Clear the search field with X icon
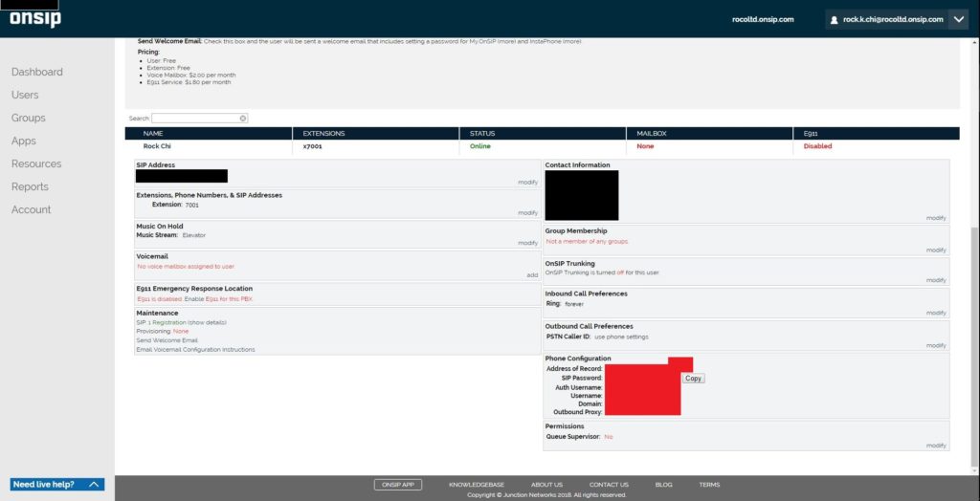The image size is (980, 501). pos(243,119)
